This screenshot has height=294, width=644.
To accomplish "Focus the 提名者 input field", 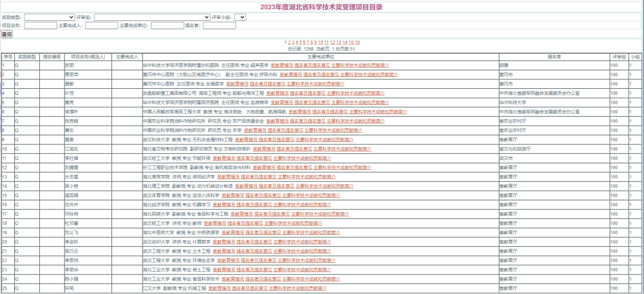I will pyautogui.click(x=219, y=26).
